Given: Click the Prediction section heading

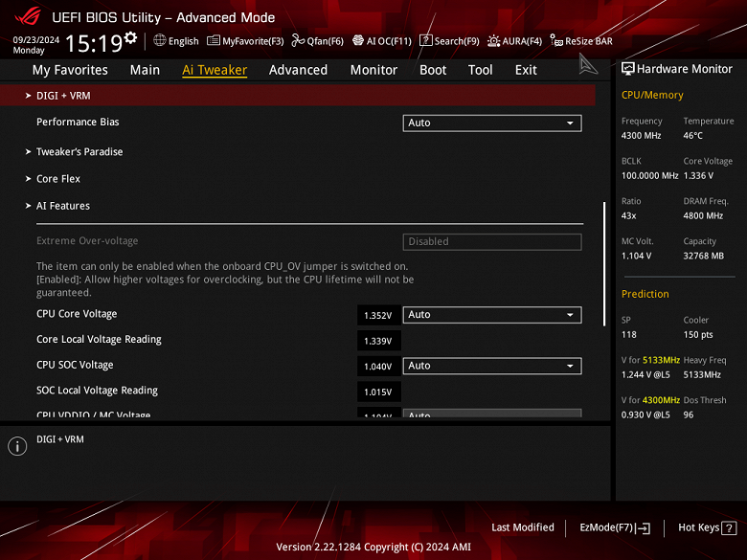Looking at the screenshot, I should (x=645, y=294).
